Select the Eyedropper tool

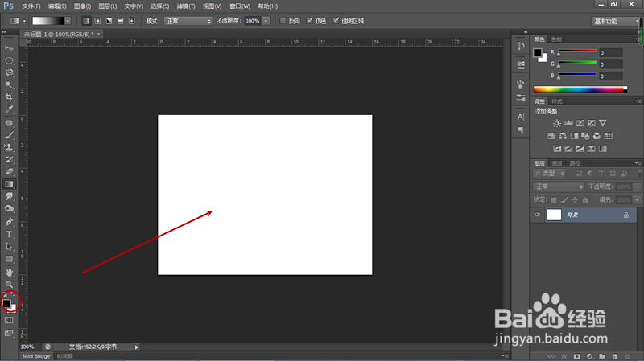coord(9,109)
